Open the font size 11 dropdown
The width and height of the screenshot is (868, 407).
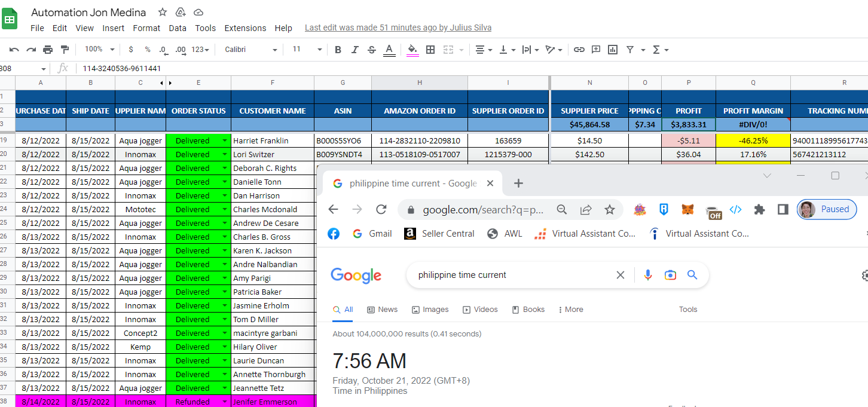point(307,50)
